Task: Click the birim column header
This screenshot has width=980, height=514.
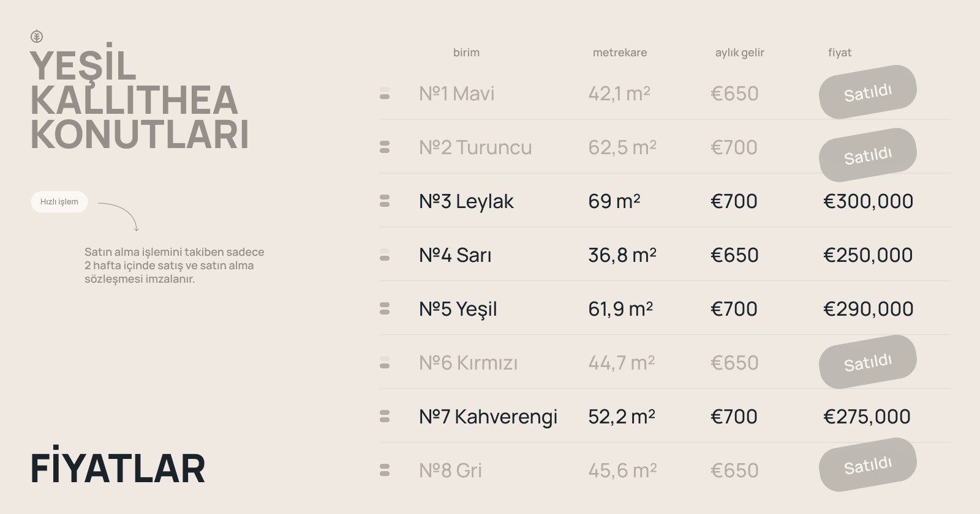Action: (x=466, y=53)
